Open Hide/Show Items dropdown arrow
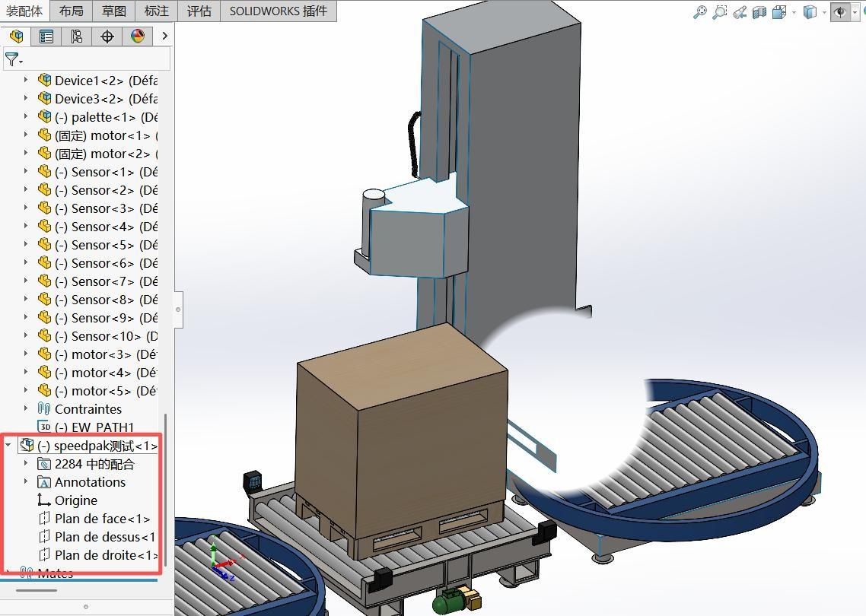This screenshot has height=616, width=866. 855,13
